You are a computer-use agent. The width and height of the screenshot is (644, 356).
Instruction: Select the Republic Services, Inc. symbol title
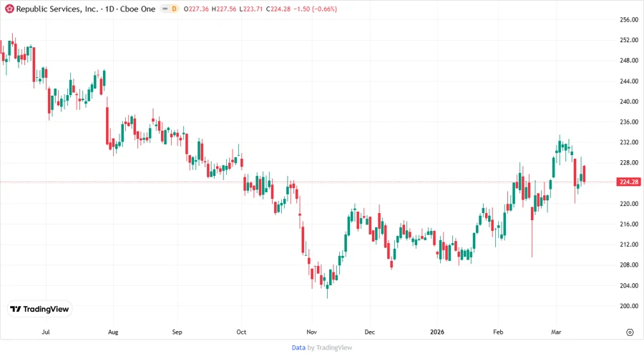(x=57, y=9)
